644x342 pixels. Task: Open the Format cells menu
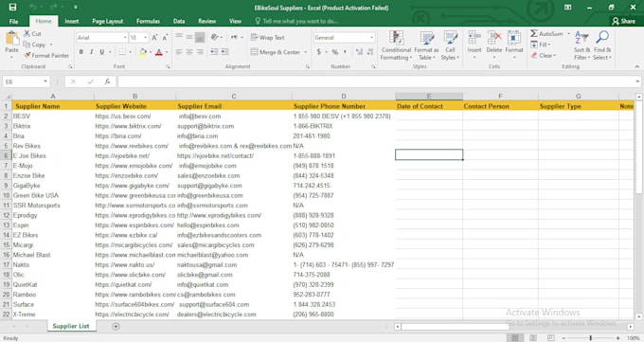pyautogui.click(x=514, y=45)
